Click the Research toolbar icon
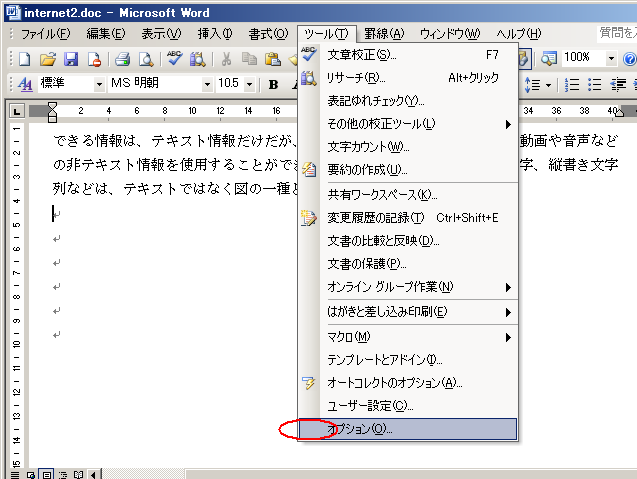637x479 pixels. pos(198,59)
